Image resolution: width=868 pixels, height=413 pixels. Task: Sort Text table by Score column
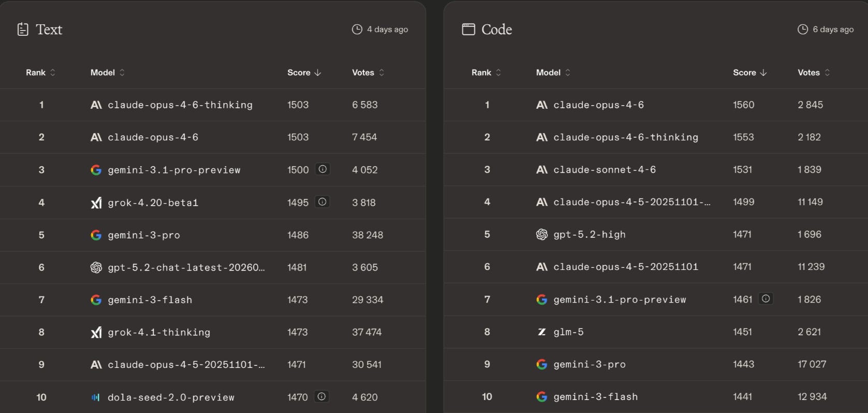[x=304, y=73]
